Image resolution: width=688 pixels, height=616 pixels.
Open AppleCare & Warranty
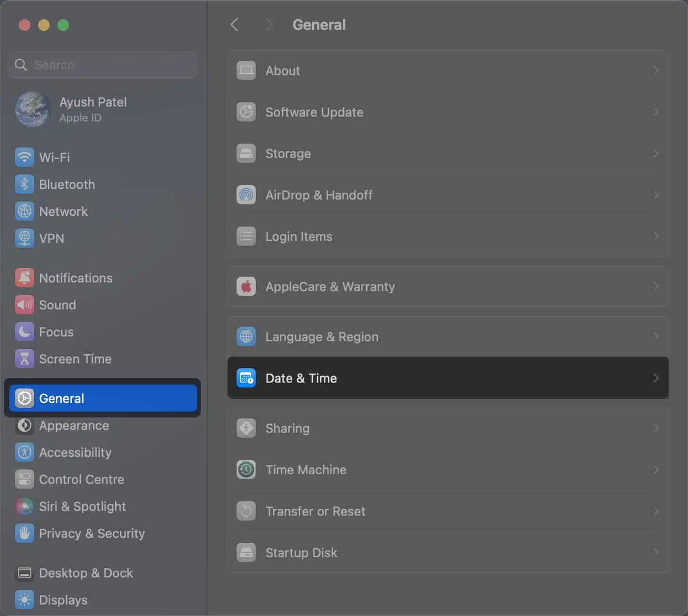tap(447, 286)
